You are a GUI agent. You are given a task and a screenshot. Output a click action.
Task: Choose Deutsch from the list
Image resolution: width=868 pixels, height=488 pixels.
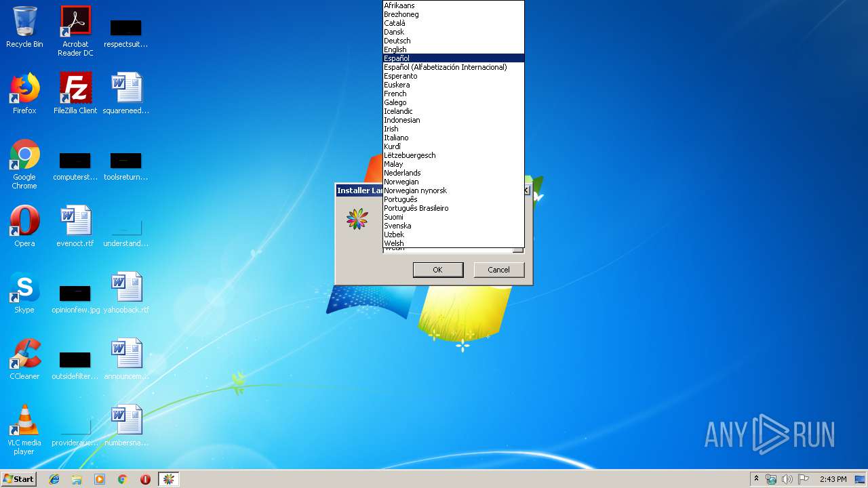pyautogui.click(x=454, y=41)
